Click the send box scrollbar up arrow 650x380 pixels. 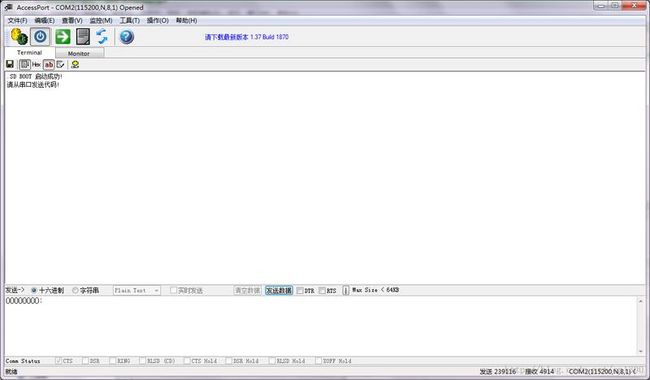click(x=640, y=301)
